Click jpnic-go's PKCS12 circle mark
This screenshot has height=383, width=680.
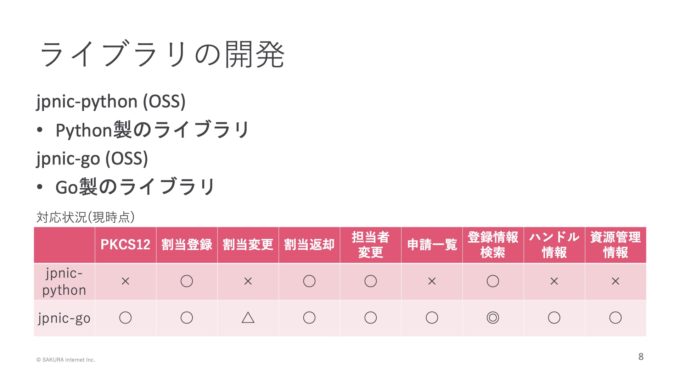point(125,318)
